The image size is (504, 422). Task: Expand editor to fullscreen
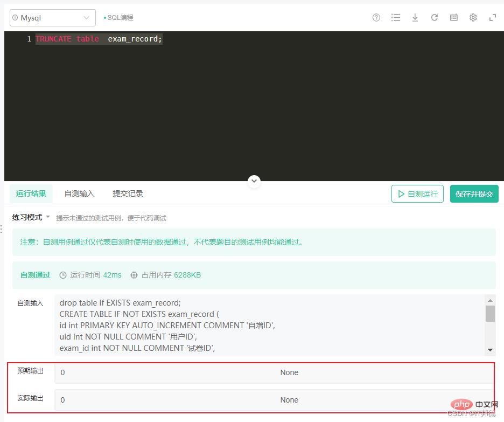[492, 18]
